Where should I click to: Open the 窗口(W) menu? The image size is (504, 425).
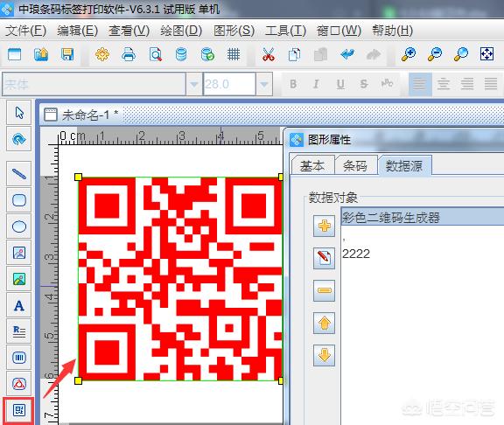point(339,31)
